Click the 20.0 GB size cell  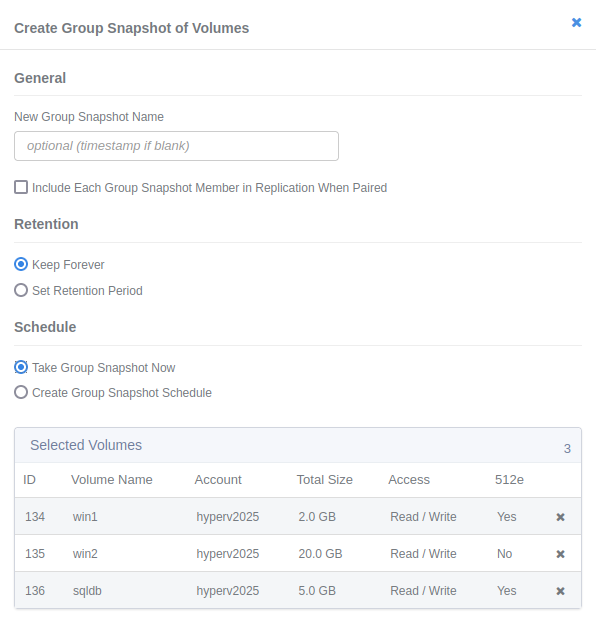320,553
